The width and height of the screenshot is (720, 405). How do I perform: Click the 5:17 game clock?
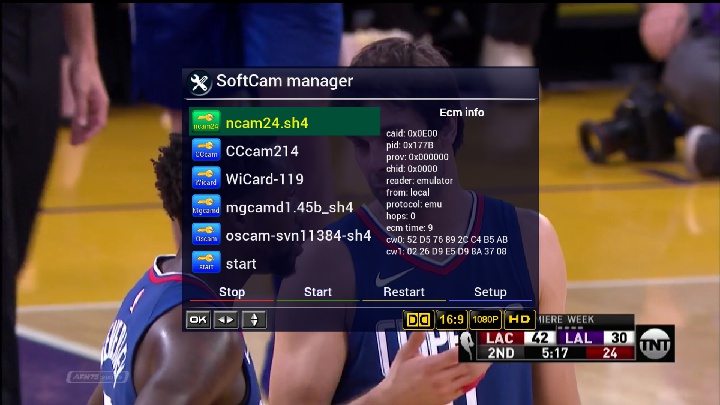(555, 353)
